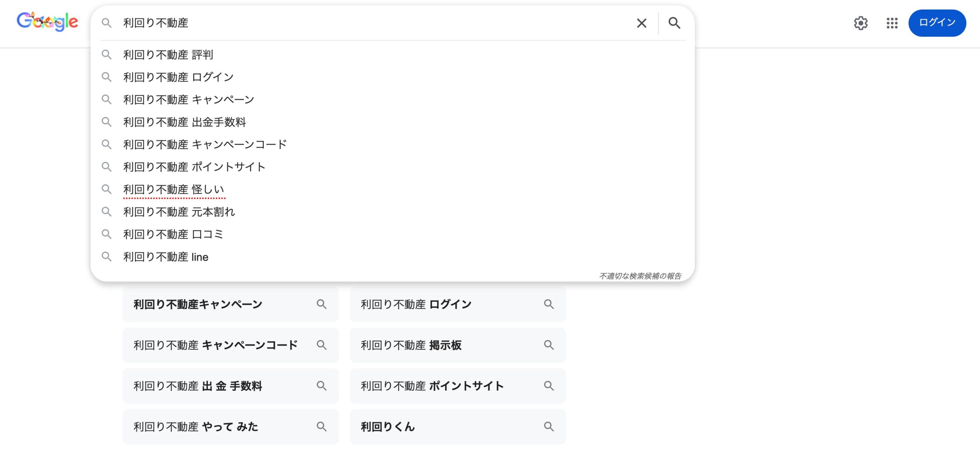Select suggestion 利回り不動産 line
Image resolution: width=980 pixels, height=455 pixels.
(x=166, y=257)
